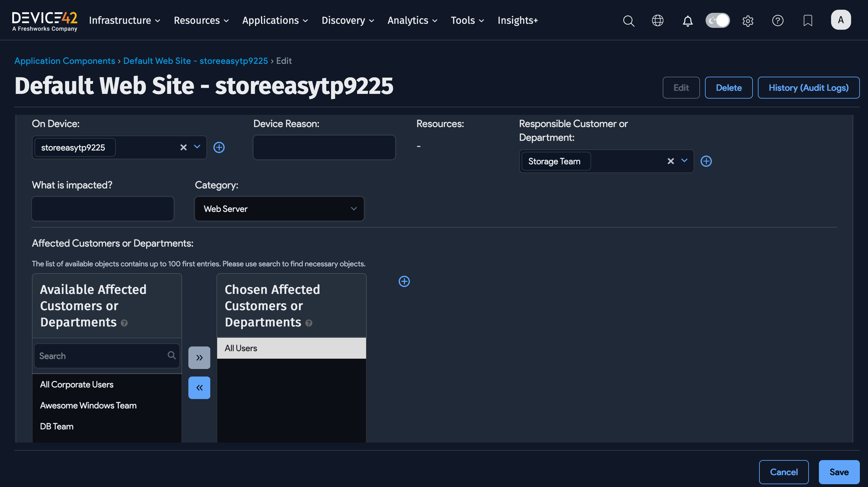Toggle dark mode theme switch
868x487 pixels.
click(718, 20)
